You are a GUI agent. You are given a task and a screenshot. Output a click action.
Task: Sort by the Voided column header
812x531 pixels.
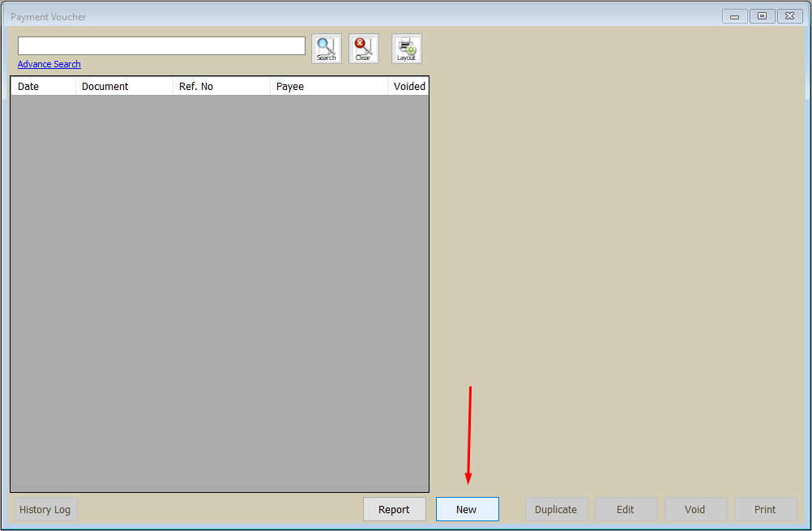tap(408, 87)
